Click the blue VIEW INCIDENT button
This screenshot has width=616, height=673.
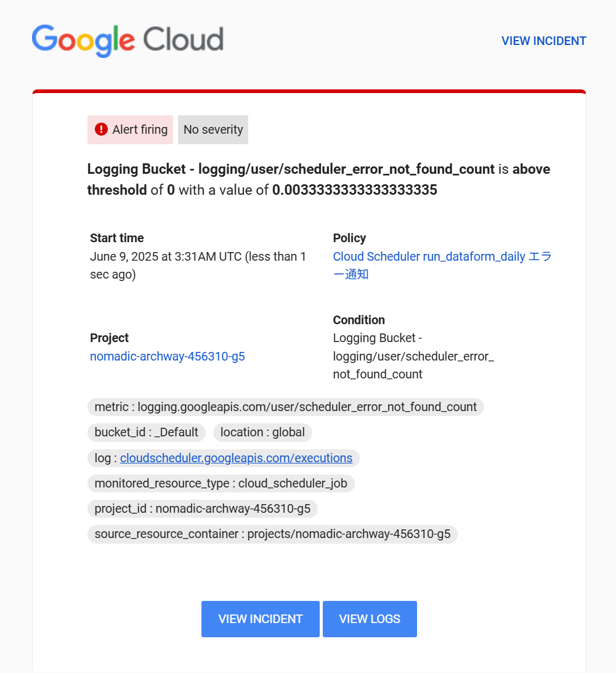[261, 619]
